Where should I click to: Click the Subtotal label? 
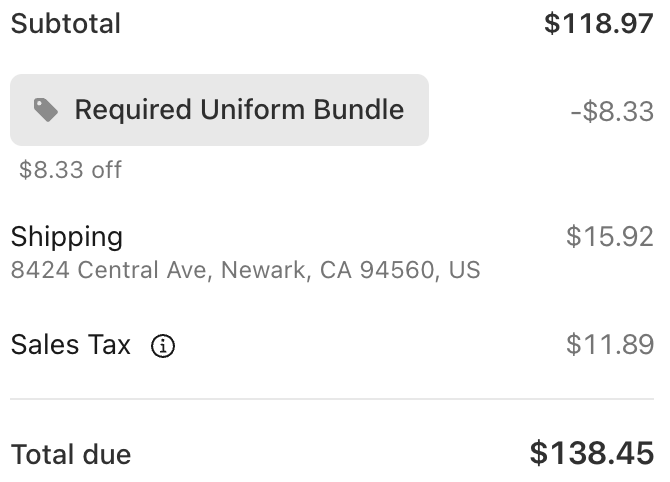tap(66, 23)
